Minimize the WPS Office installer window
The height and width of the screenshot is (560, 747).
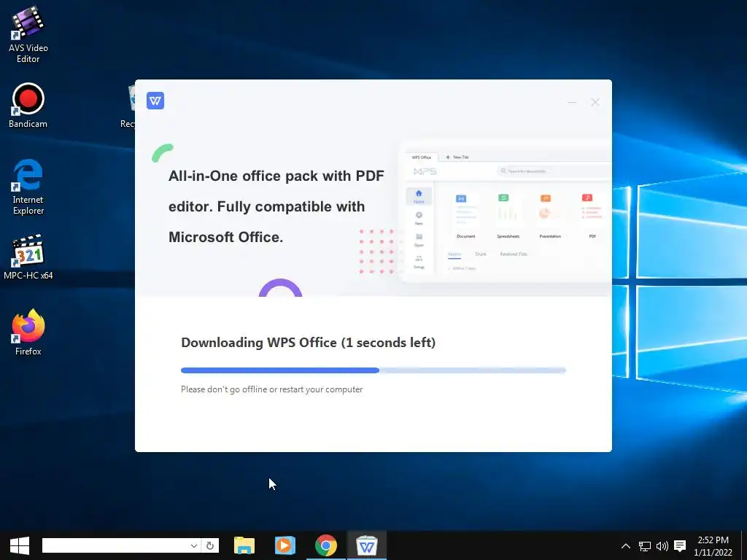tap(572, 102)
